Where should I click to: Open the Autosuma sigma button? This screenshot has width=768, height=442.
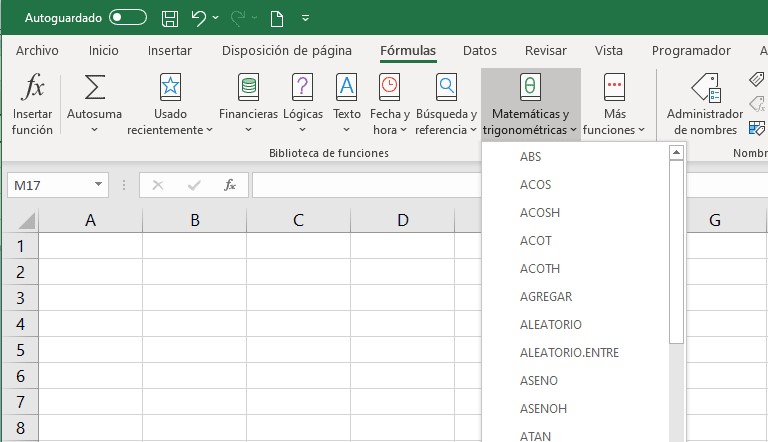[x=94, y=89]
